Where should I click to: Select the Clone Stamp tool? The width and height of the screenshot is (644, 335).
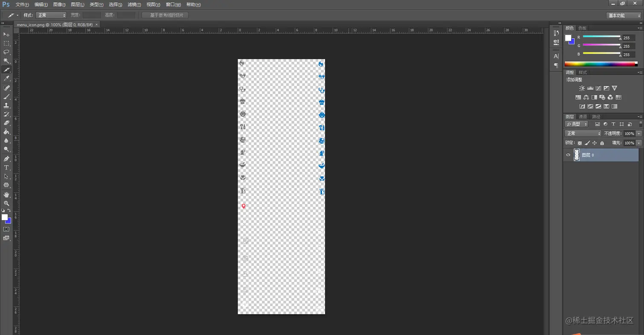click(x=6, y=105)
